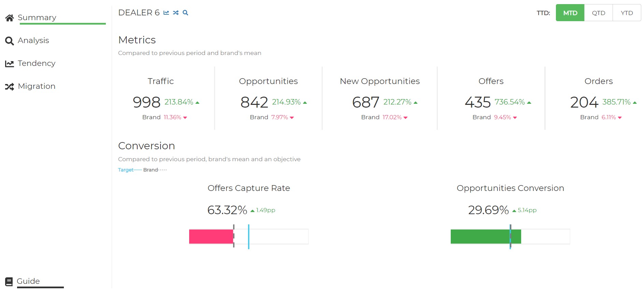Open the Guide link
The image size is (644, 291).
tap(28, 281)
